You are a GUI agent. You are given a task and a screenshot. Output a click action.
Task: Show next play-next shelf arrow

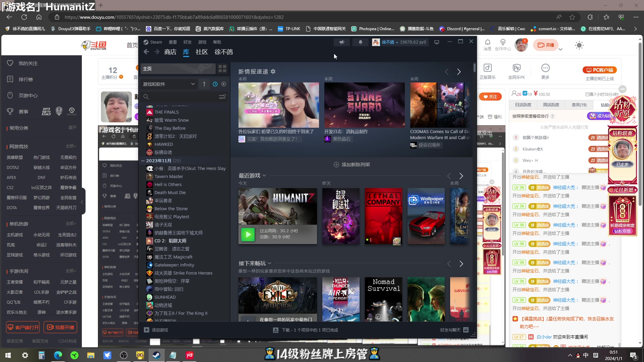(461, 264)
